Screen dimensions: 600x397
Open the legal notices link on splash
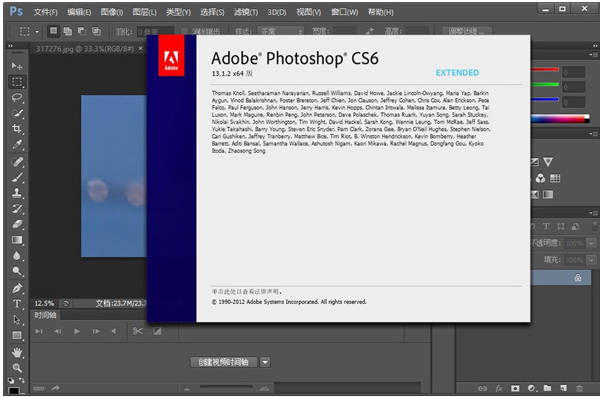[247, 292]
